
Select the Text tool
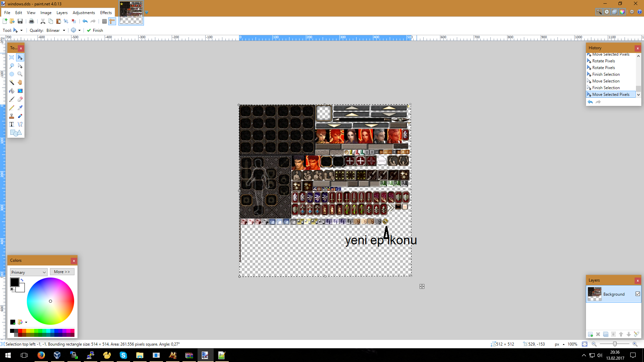pyautogui.click(x=12, y=124)
